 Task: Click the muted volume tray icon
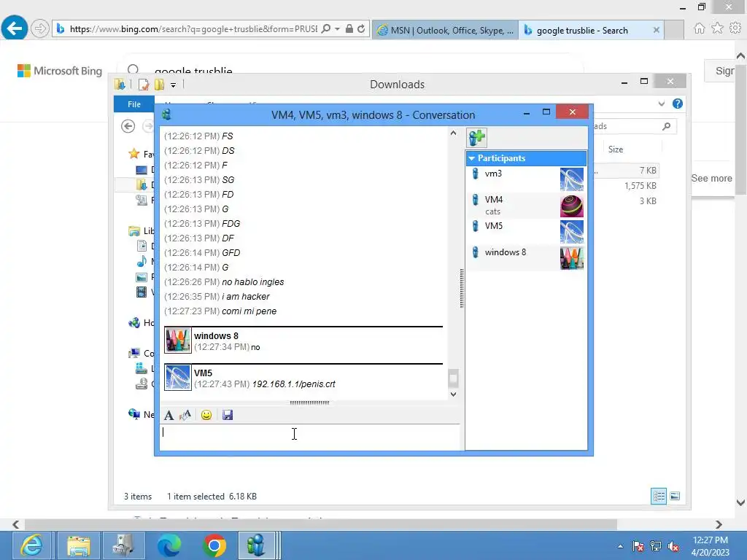tap(673, 547)
